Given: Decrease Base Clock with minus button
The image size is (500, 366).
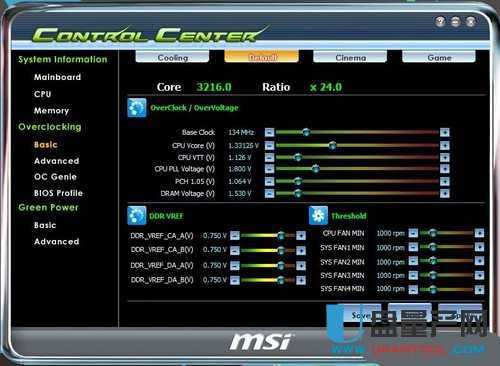Looking at the screenshot, I should tap(269, 132).
